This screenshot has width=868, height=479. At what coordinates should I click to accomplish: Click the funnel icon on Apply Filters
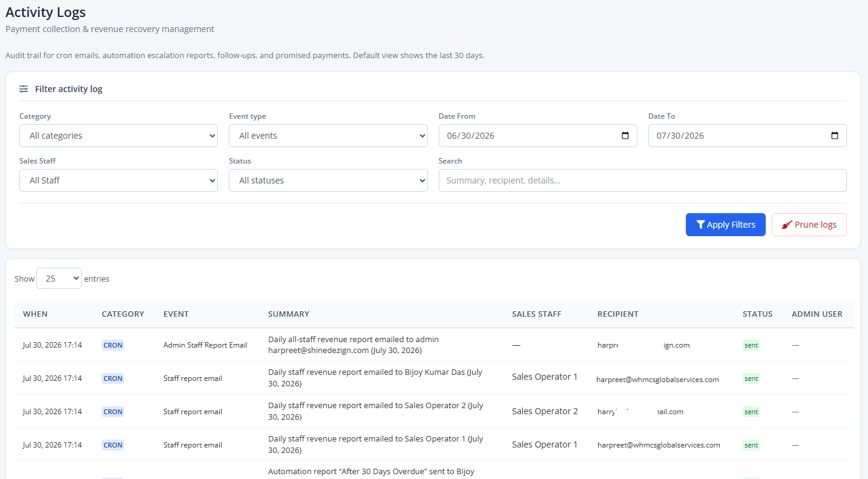pos(700,225)
